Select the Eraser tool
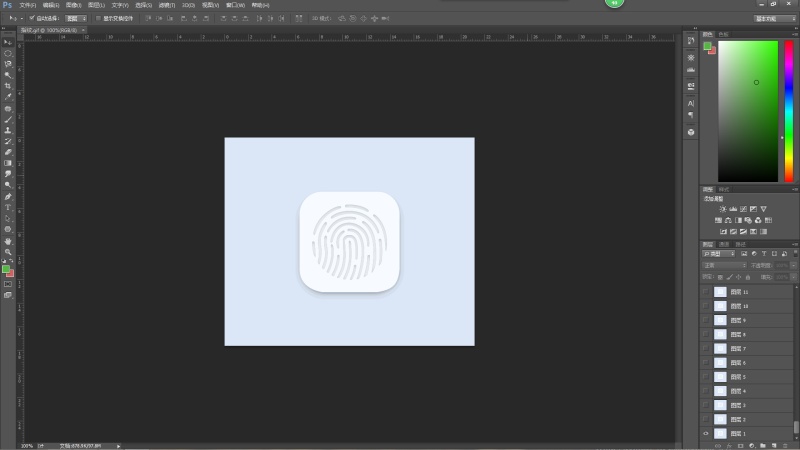Image resolution: width=800 pixels, height=450 pixels. point(8,152)
